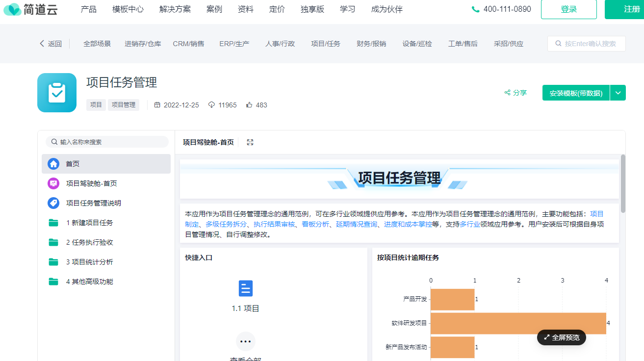Click the 产品开发 bar in chart

click(x=453, y=299)
